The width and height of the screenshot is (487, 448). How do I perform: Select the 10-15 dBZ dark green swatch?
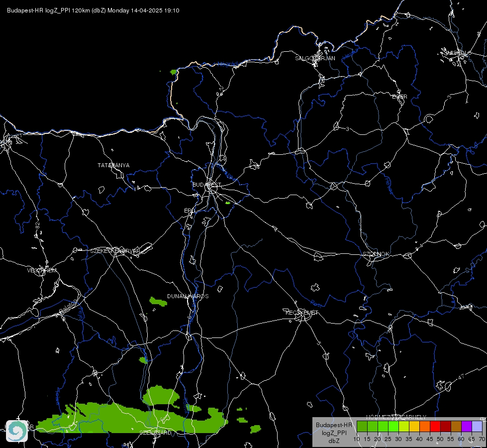click(362, 427)
